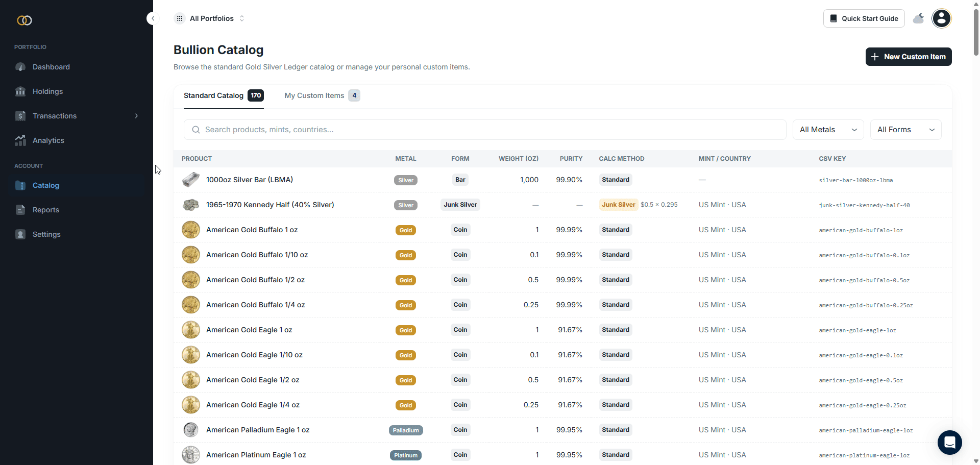Click the PURITY column header
The width and height of the screenshot is (980, 465).
pos(571,159)
